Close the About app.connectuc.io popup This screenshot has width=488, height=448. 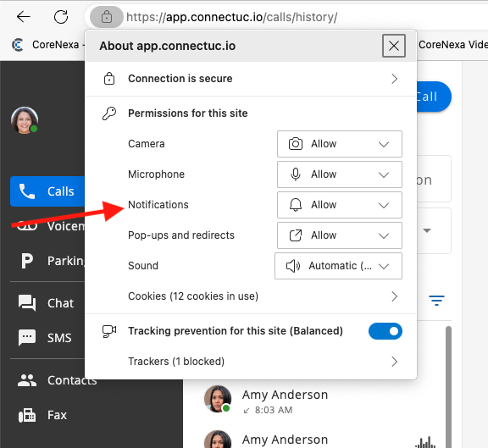(394, 46)
